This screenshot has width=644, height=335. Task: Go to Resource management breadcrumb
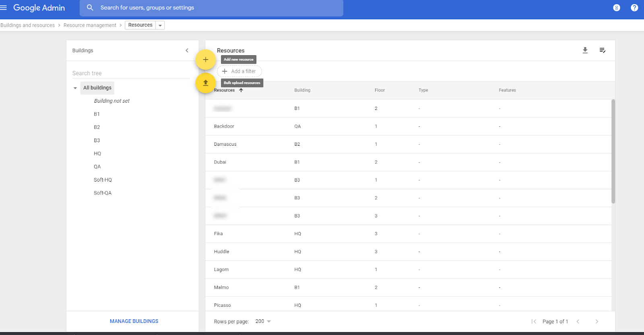click(90, 25)
